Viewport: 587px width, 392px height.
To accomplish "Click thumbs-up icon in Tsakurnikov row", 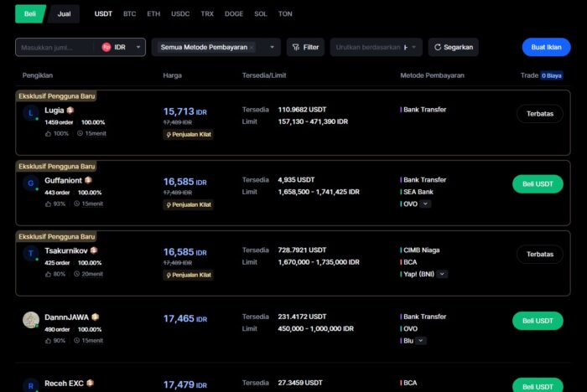I will [x=48, y=274].
